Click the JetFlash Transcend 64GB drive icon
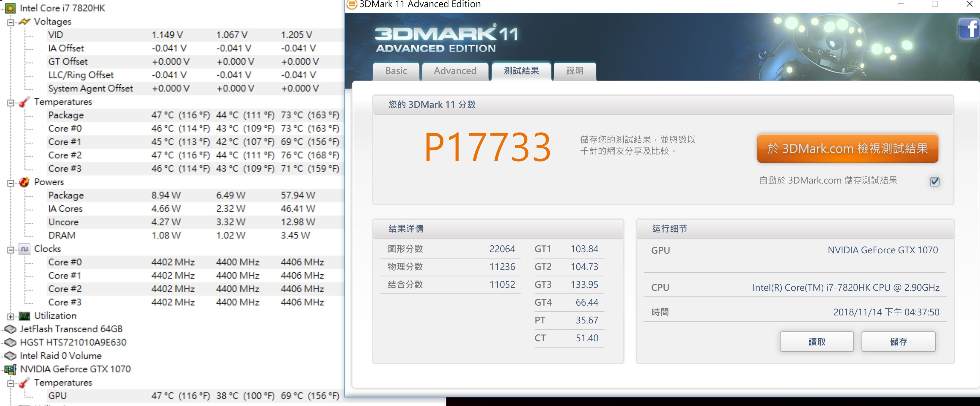 [10, 329]
